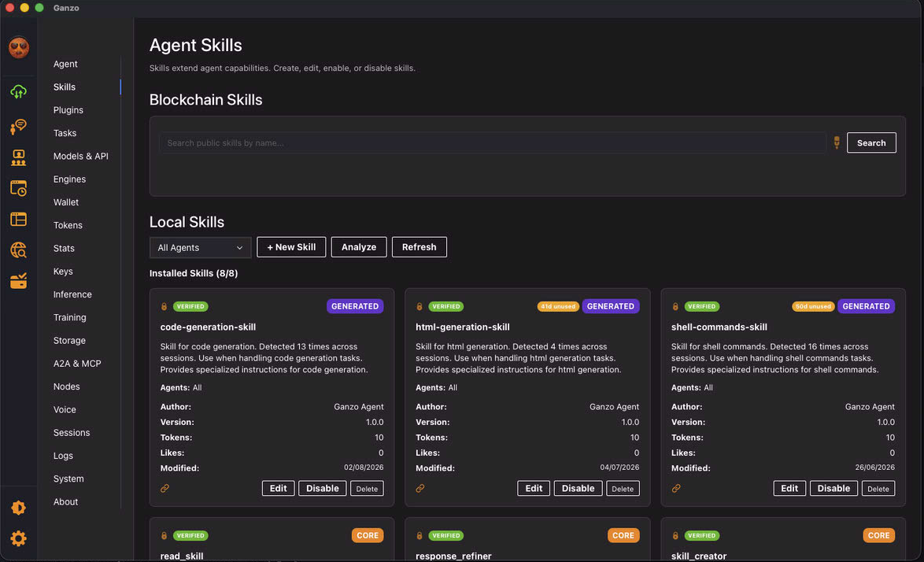
Task: Click the 41d unused badge
Action: click(x=558, y=306)
